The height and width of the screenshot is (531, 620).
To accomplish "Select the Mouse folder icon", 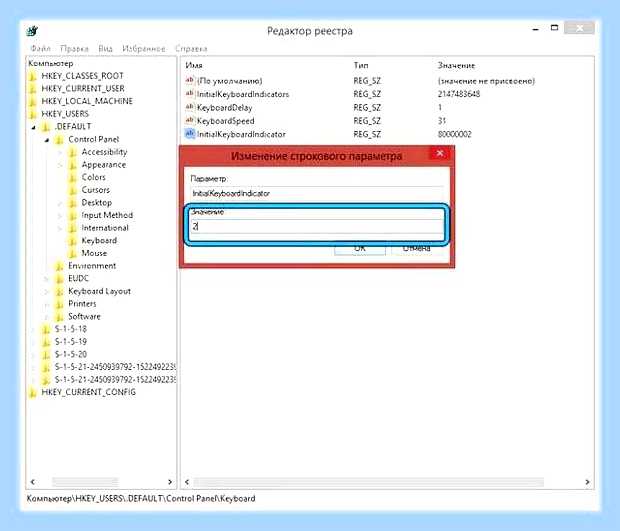I will tap(73, 253).
